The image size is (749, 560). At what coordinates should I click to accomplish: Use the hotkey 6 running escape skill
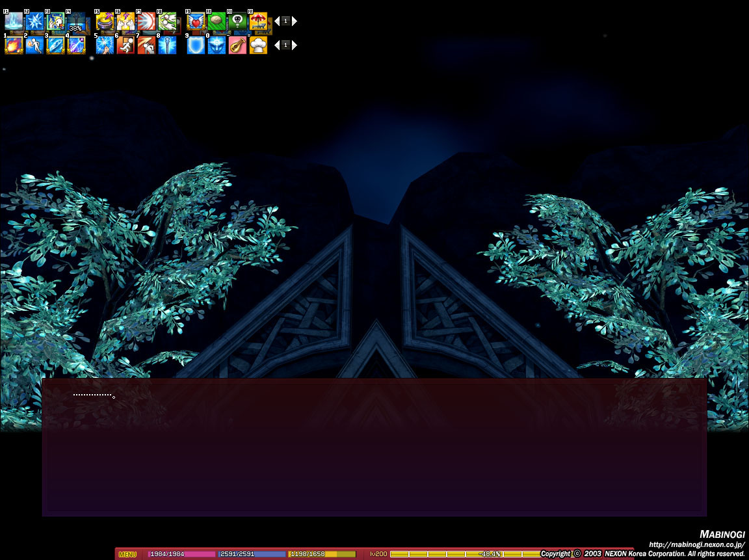[125, 46]
